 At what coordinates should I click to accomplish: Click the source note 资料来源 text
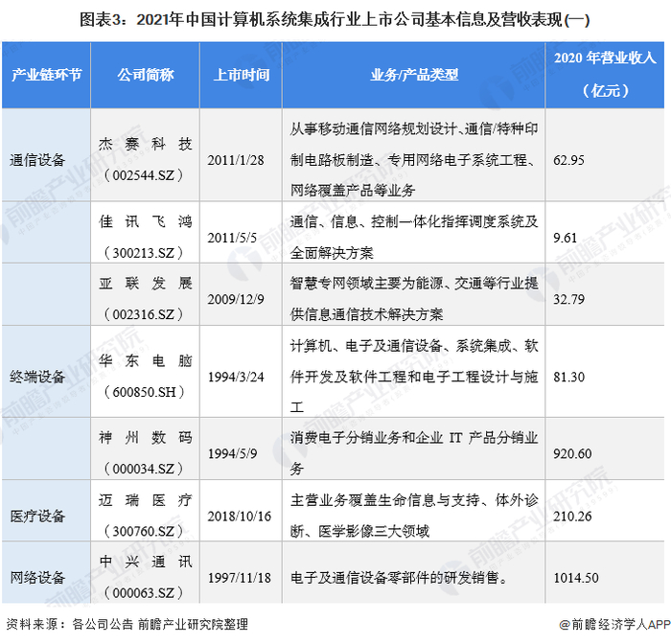point(127,624)
